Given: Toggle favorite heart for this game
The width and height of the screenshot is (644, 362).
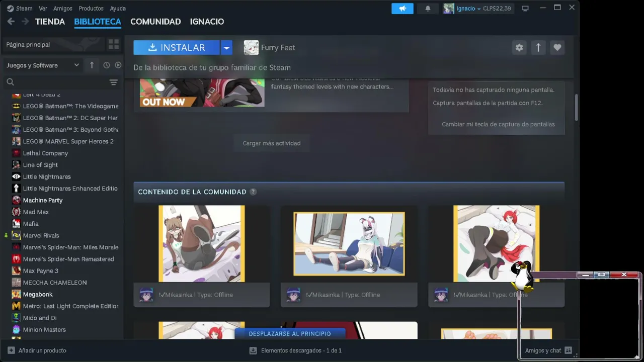Looking at the screenshot, I should tap(557, 47).
